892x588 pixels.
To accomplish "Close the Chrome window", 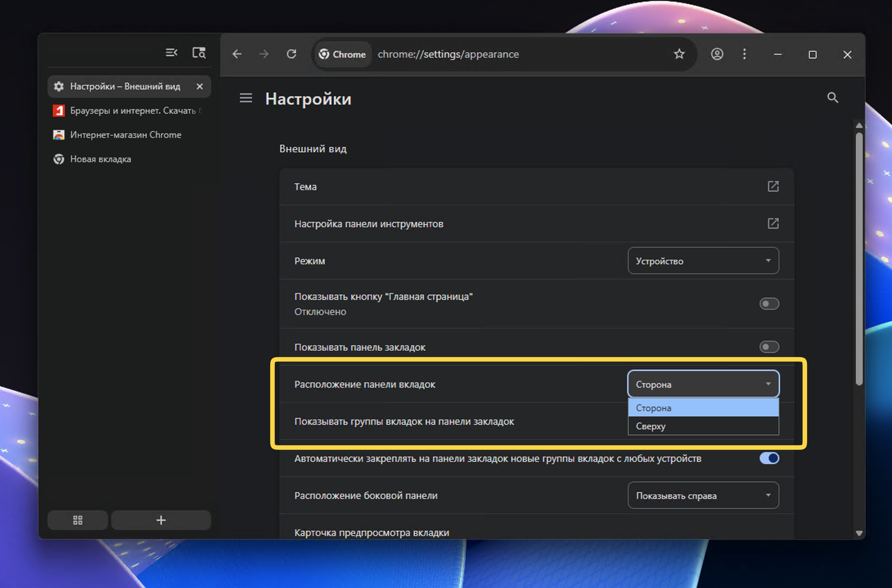I will [847, 54].
